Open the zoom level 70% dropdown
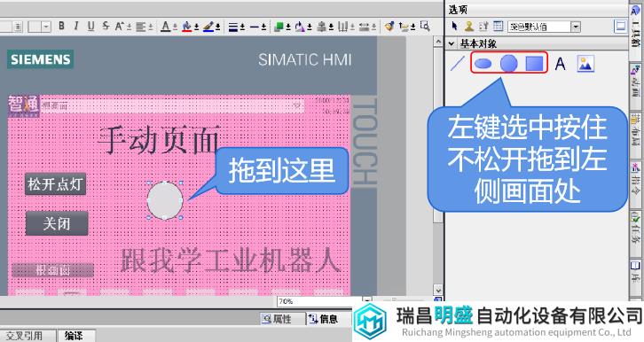This screenshot has height=342, width=644. [366, 301]
